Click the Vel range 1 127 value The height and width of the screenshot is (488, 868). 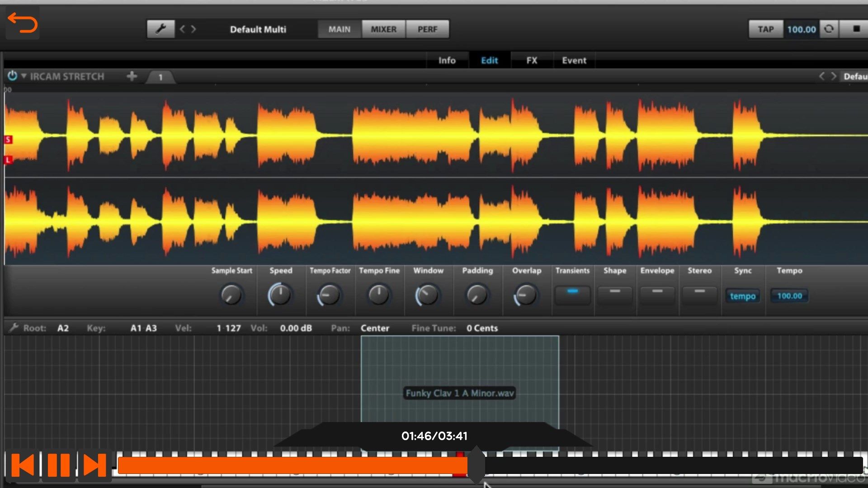(x=229, y=328)
